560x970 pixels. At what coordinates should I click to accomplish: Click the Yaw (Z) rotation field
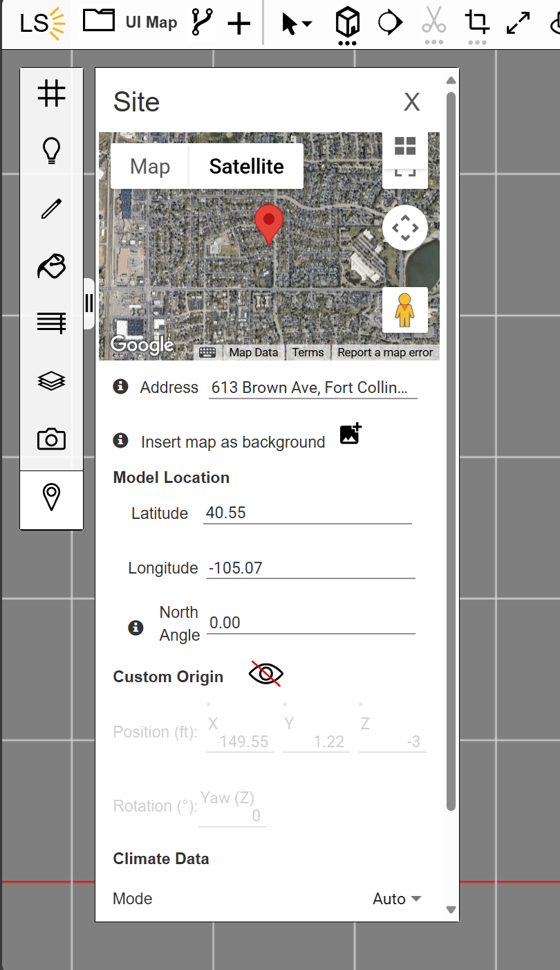pos(232,816)
